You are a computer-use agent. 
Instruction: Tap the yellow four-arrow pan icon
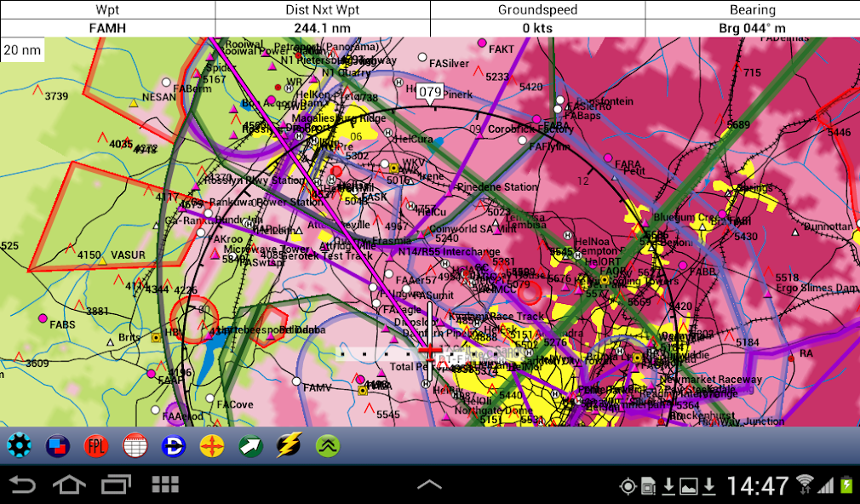click(212, 446)
